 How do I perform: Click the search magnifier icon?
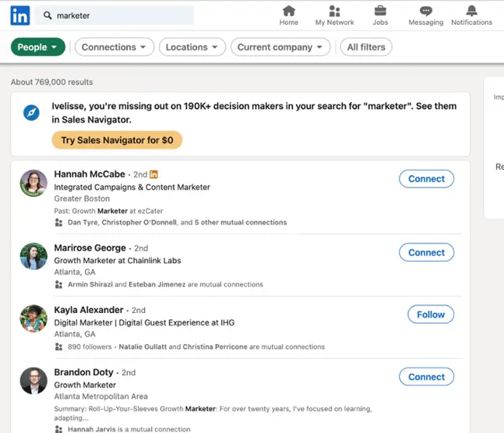(x=48, y=15)
